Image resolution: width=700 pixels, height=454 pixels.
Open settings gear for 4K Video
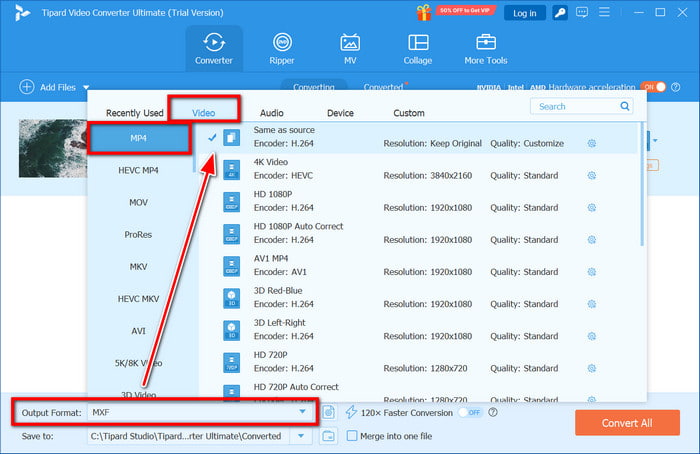(x=592, y=175)
